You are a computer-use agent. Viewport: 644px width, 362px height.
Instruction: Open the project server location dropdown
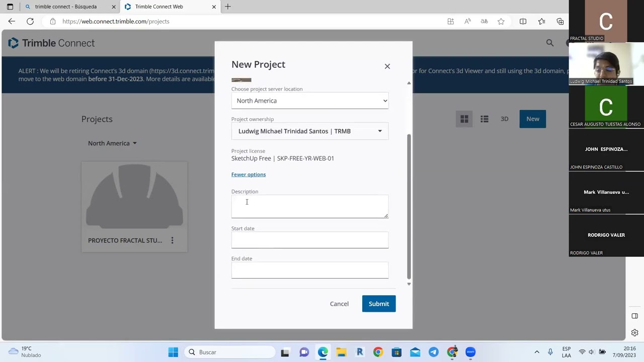click(x=310, y=101)
